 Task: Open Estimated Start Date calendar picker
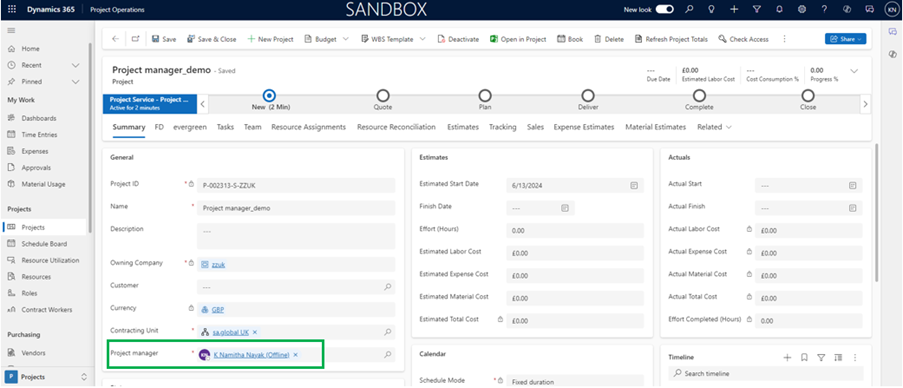pos(633,185)
